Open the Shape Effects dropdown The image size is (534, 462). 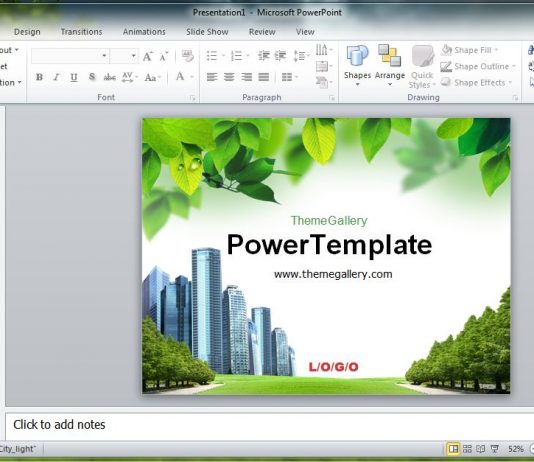(476, 83)
